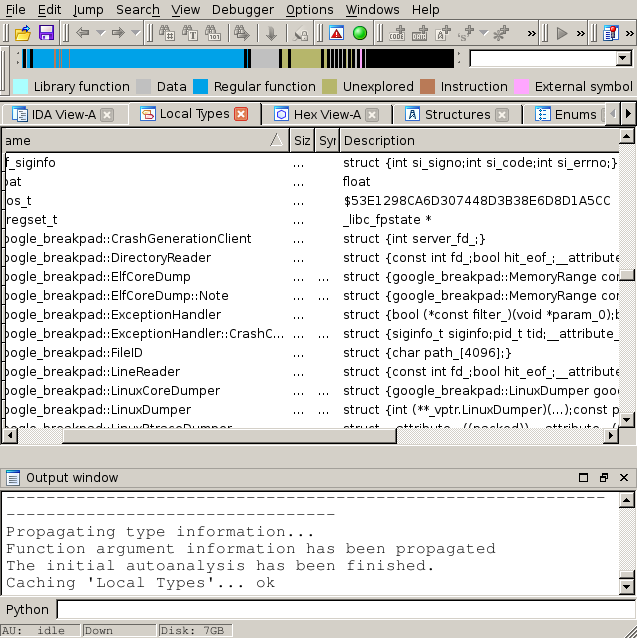
Task: Close the Local Types tab
Action: (x=241, y=114)
